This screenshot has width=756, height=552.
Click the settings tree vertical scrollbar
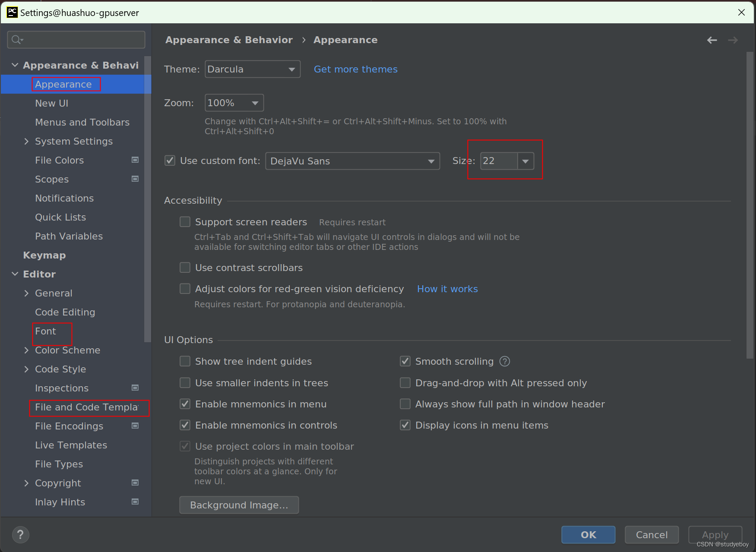tap(148, 199)
